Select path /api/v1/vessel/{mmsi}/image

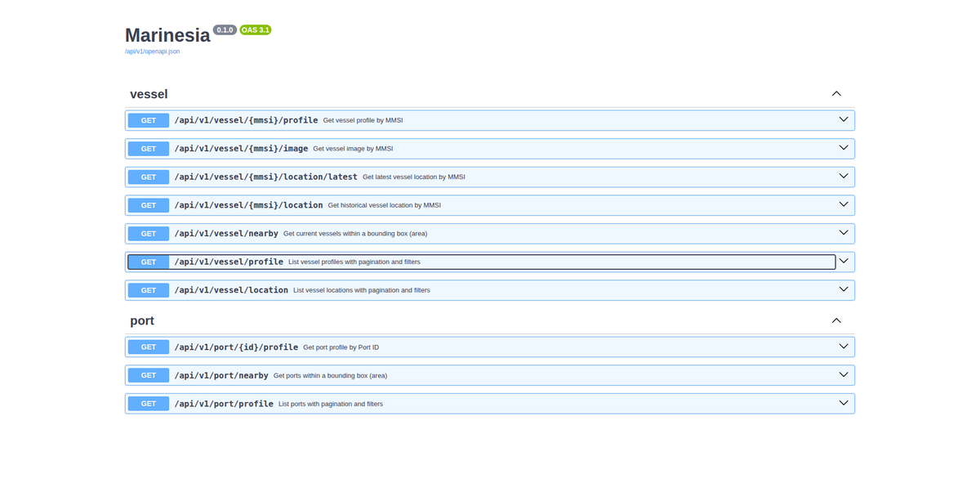point(241,149)
